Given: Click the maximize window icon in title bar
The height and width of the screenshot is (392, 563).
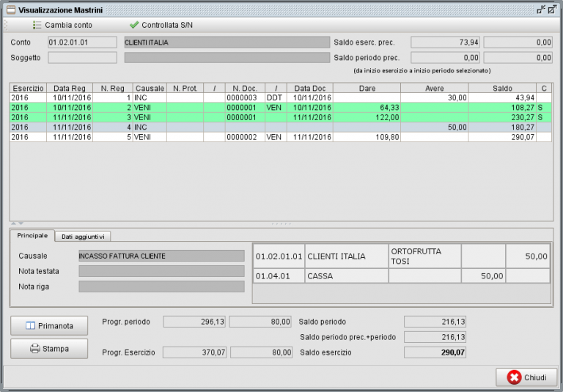Looking at the screenshot, I should 552,10.
